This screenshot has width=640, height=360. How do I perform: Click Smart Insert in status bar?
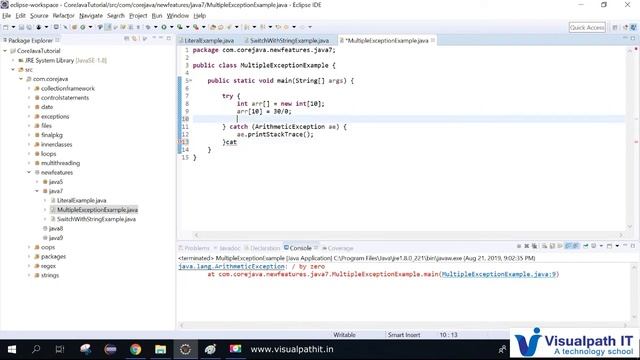(404, 335)
